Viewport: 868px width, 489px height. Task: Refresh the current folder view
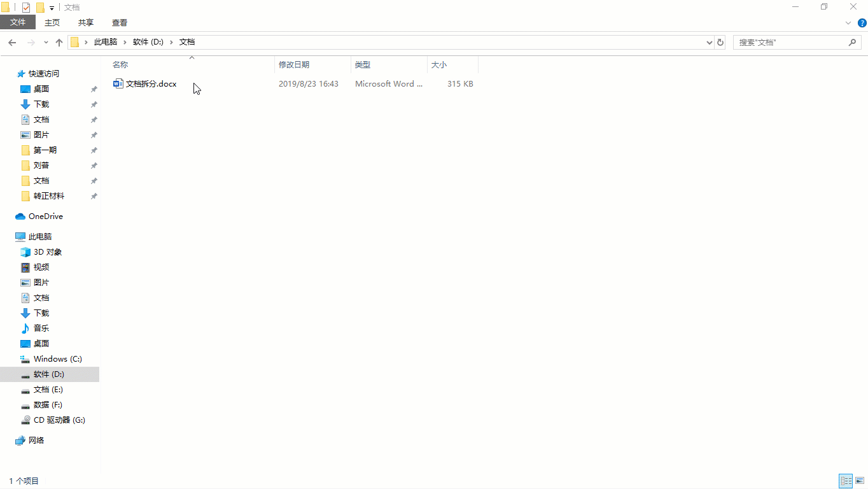tap(720, 43)
